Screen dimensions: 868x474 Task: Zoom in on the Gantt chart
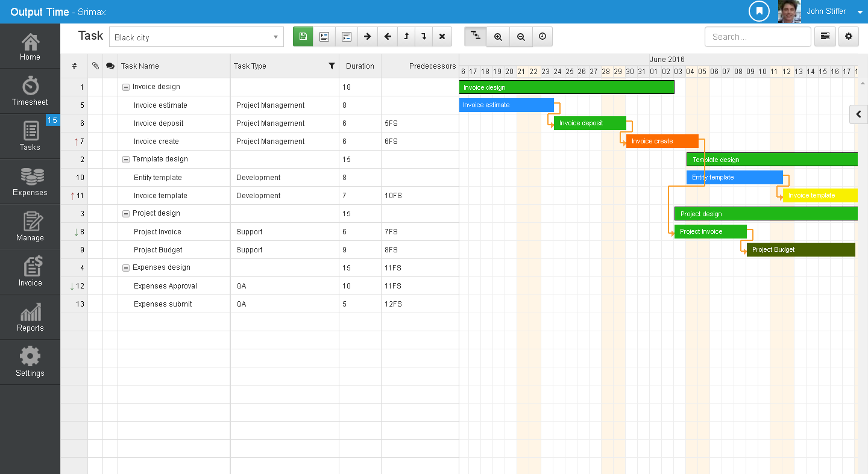click(x=498, y=36)
